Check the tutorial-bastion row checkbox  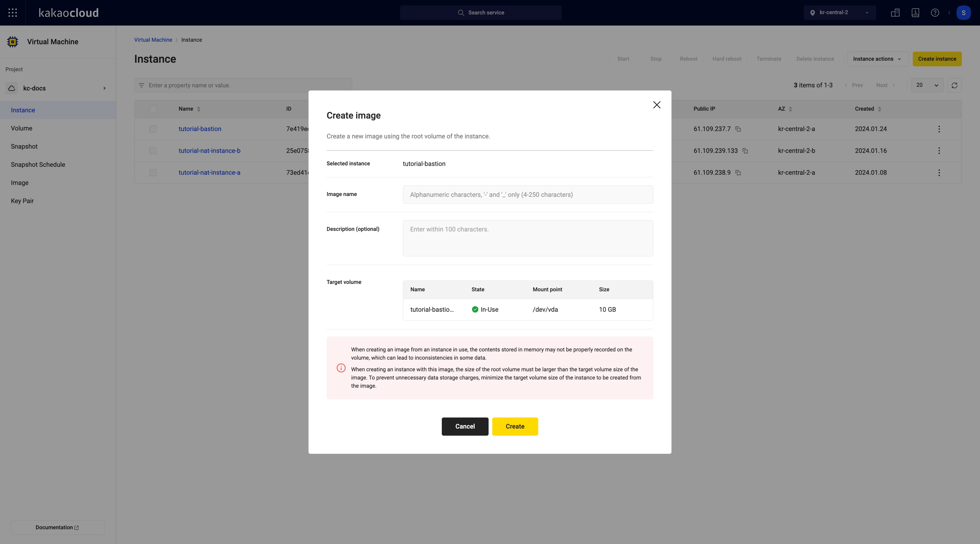tap(153, 129)
